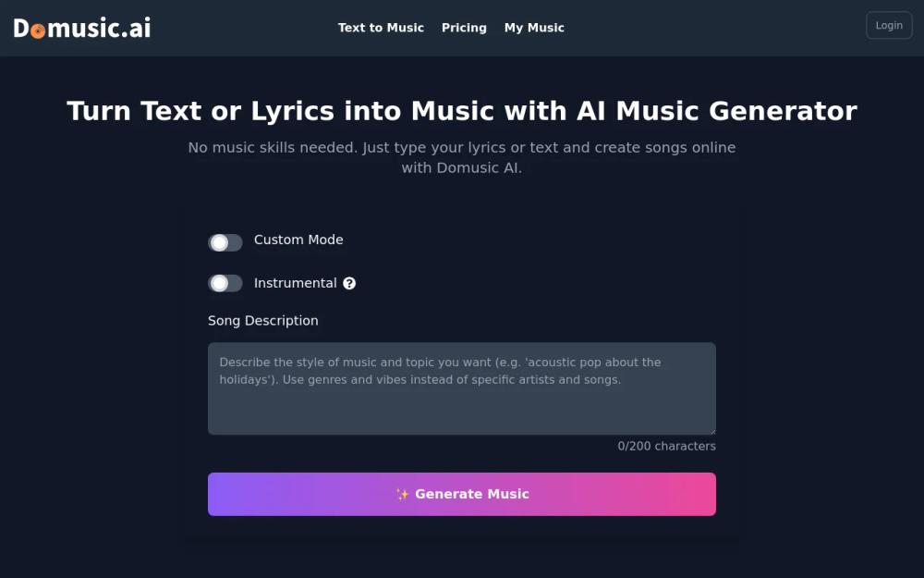Screen dimensions: 924x578
Task: Open the Pricing page
Action: pyautogui.click(x=464, y=28)
